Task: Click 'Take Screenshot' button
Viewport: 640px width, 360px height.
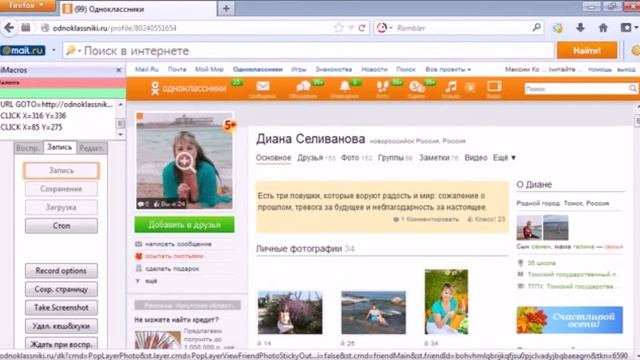Action: (61, 307)
